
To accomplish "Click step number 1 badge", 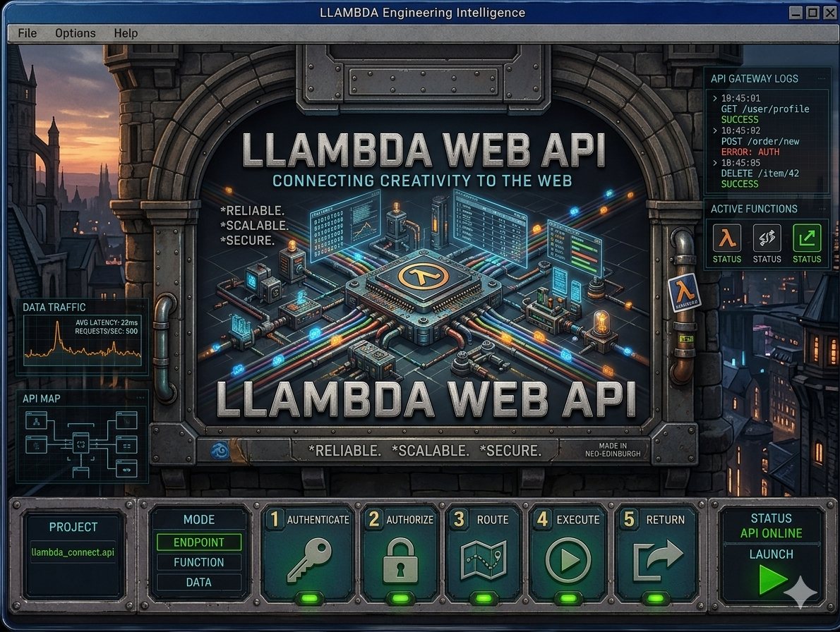I will [x=275, y=519].
